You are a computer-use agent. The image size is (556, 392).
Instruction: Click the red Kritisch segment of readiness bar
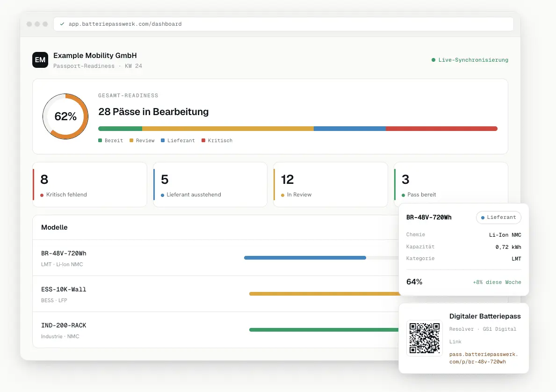[441, 129]
